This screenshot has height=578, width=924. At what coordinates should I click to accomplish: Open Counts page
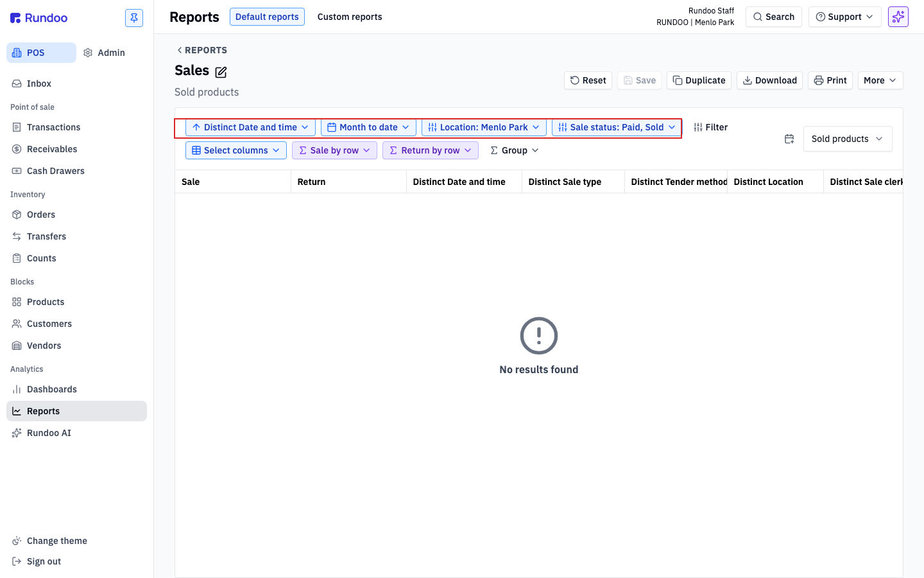coord(76,258)
